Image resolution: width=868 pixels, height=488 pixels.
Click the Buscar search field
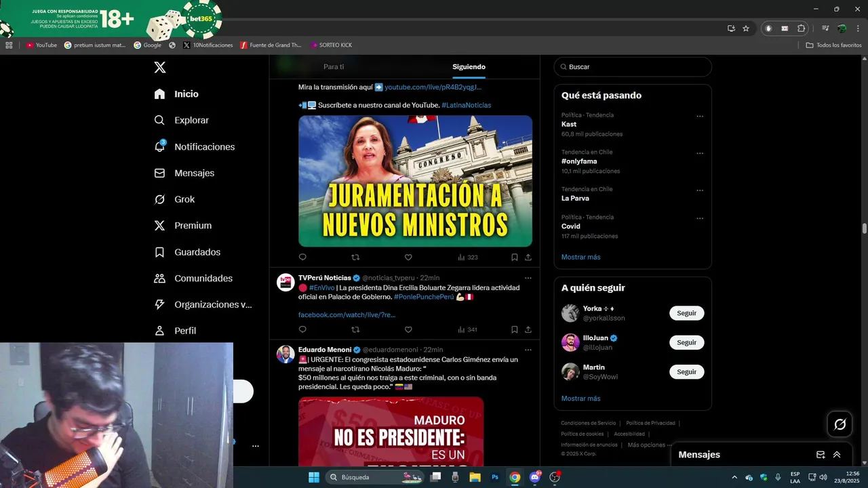point(633,67)
